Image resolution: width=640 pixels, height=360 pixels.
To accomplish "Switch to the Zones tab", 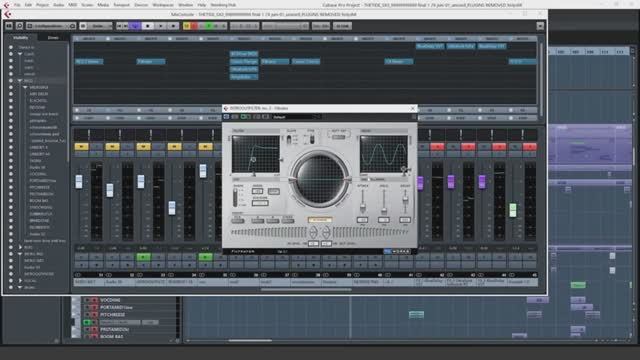I will [x=53, y=38].
